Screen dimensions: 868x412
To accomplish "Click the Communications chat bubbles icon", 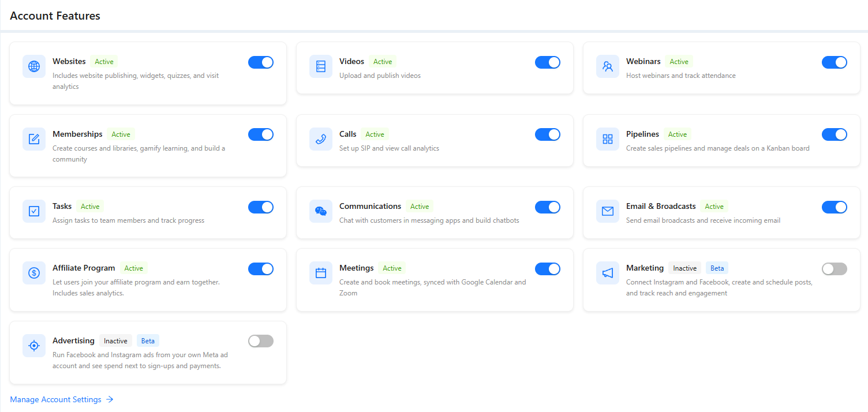I will pos(321,211).
